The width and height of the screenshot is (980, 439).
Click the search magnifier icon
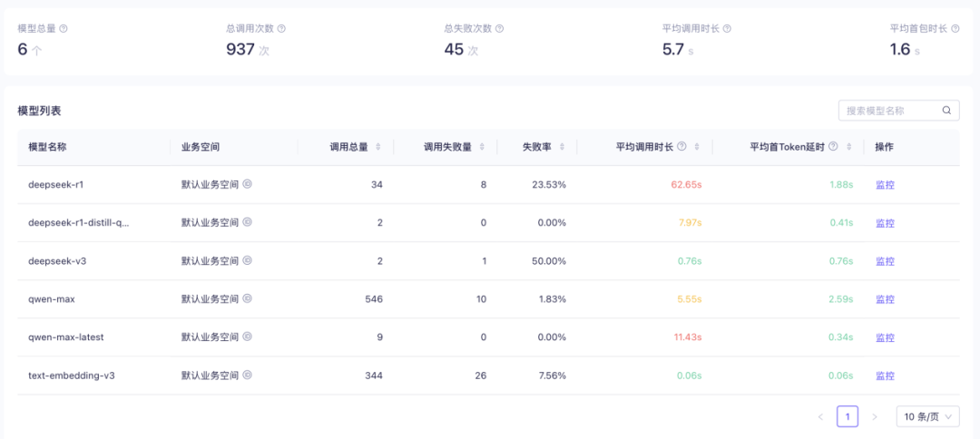[x=946, y=111]
